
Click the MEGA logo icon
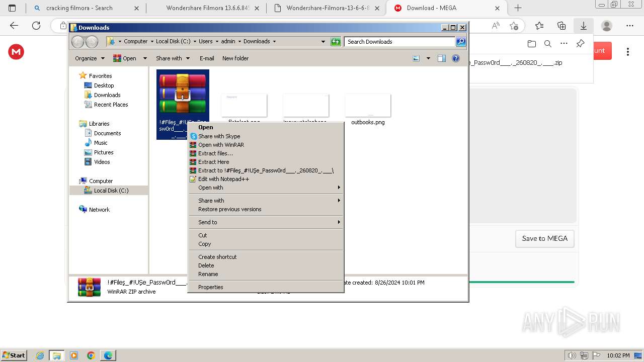(16, 52)
